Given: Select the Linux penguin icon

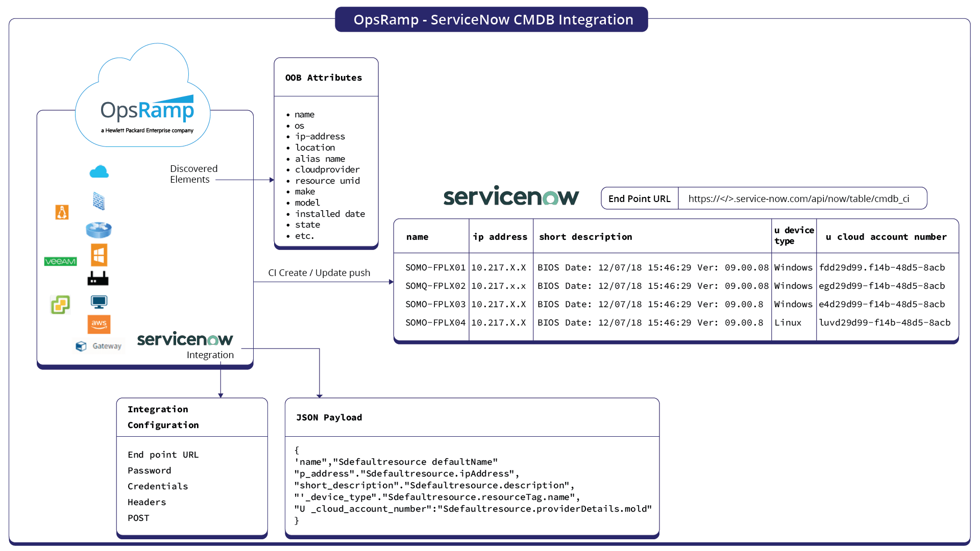Looking at the screenshot, I should click(x=62, y=212).
